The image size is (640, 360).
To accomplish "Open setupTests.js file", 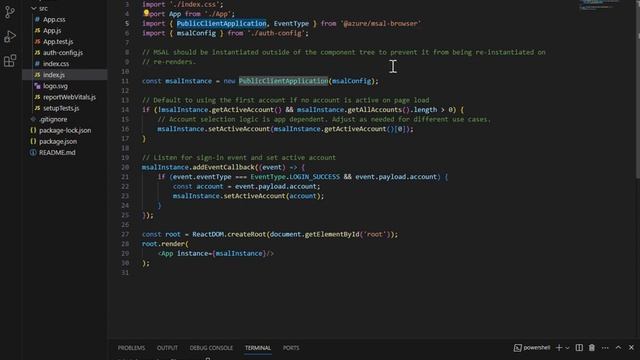I will point(61,108).
